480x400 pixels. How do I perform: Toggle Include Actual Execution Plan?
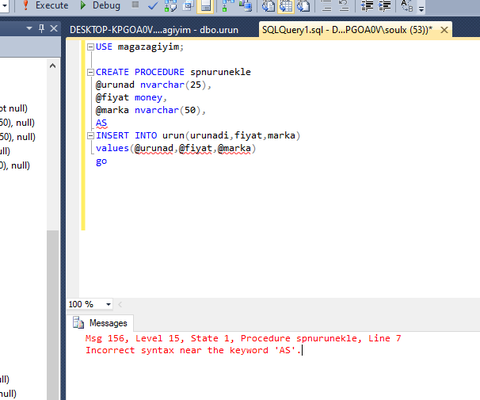point(227,6)
